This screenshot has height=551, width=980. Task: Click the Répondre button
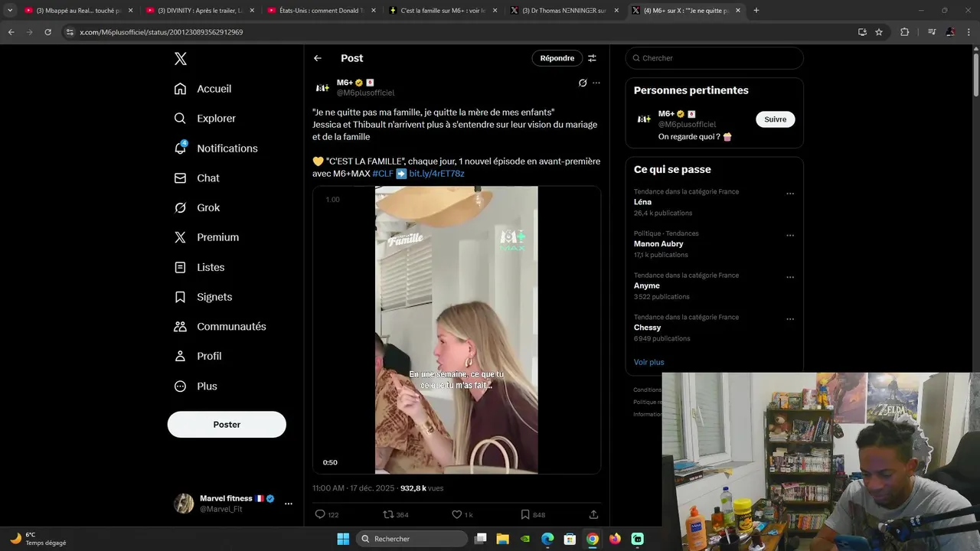[557, 58]
